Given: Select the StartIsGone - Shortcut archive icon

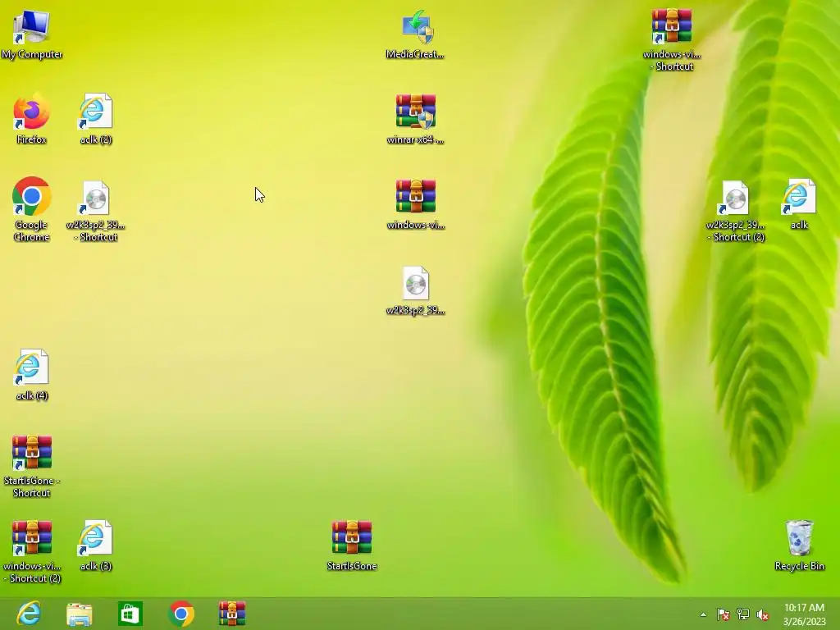Looking at the screenshot, I should (32, 466).
